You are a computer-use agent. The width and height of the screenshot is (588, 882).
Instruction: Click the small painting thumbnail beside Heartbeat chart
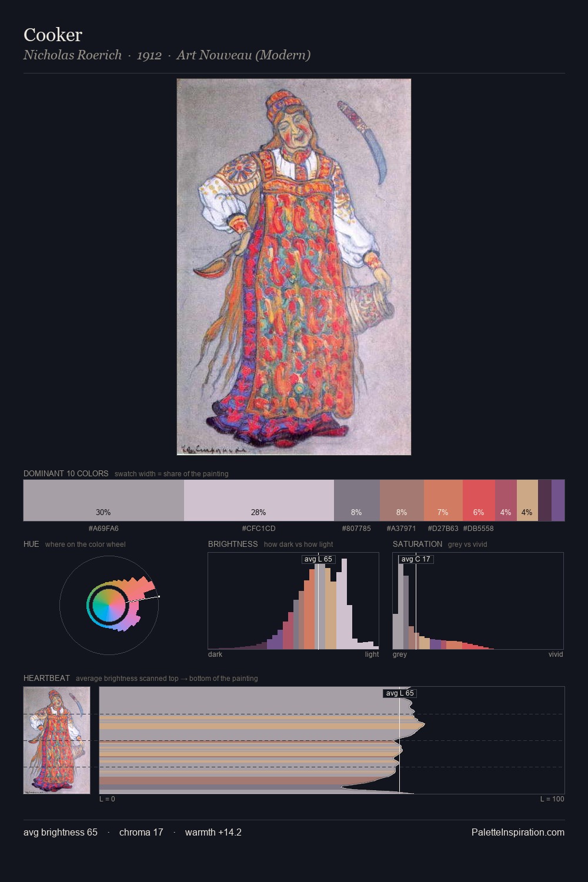[x=57, y=740]
